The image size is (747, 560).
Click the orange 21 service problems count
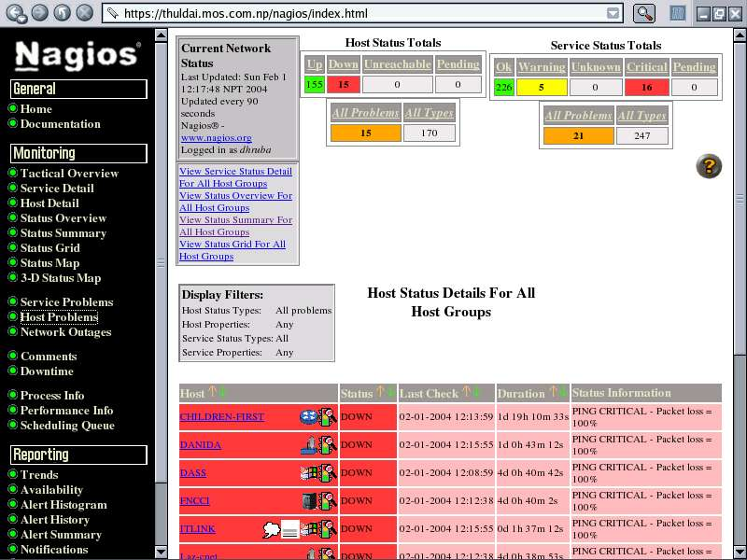pos(578,136)
